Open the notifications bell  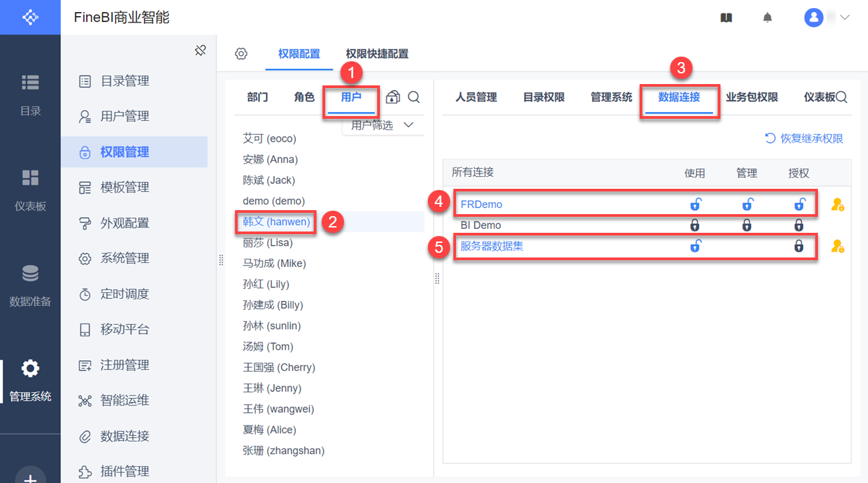[x=768, y=18]
